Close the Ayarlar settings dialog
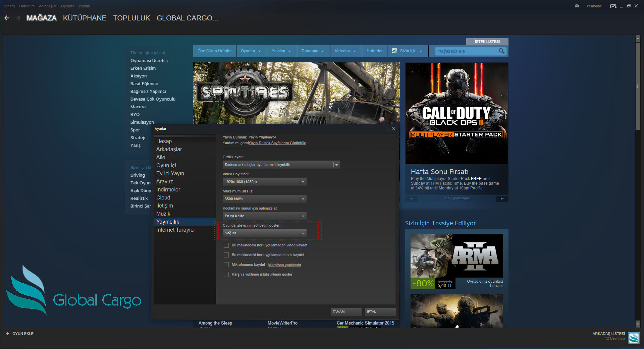Screen dimensions: 644x349 click(394, 129)
